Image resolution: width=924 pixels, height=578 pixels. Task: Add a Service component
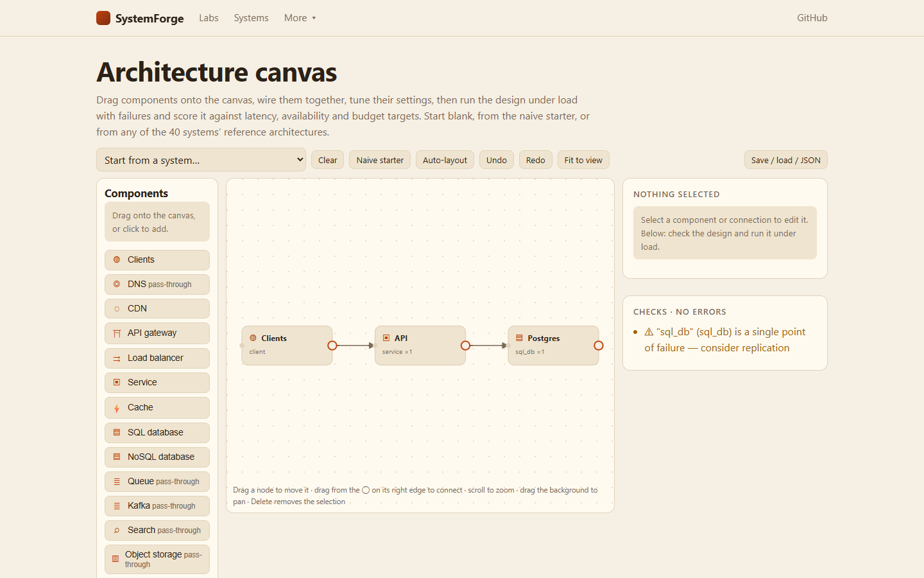pyautogui.click(x=157, y=383)
